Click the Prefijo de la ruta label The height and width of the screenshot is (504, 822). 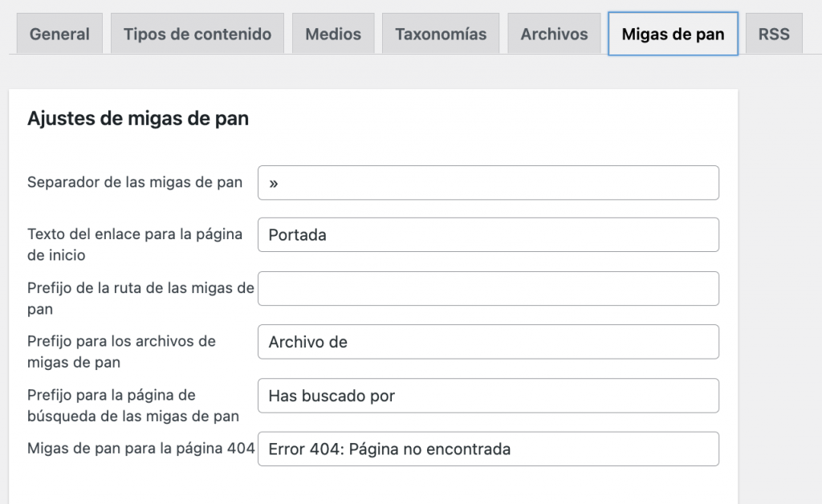(140, 288)
